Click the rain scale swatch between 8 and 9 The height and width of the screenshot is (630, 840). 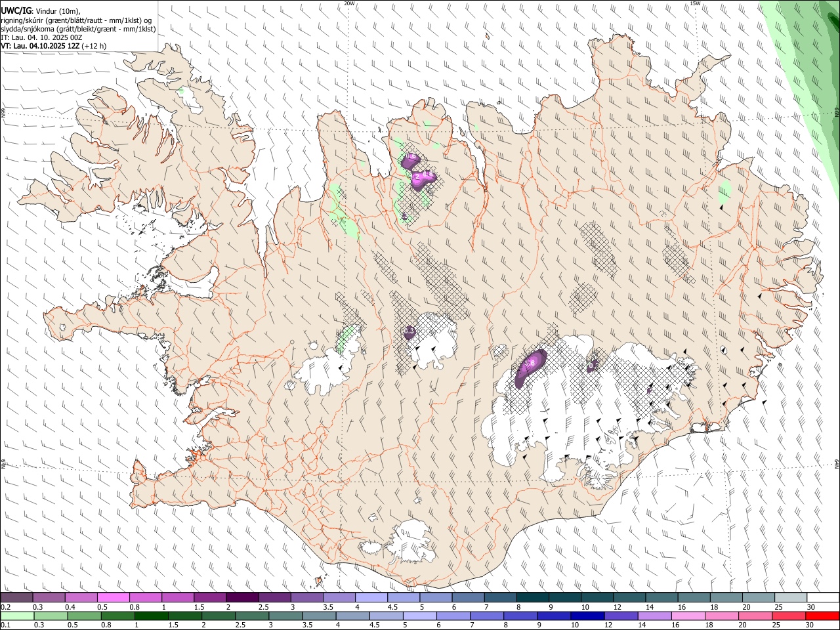point(521,616)
